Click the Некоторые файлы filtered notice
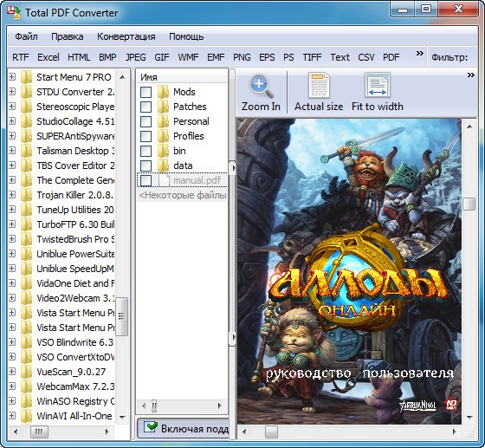 tap(182, 195)
